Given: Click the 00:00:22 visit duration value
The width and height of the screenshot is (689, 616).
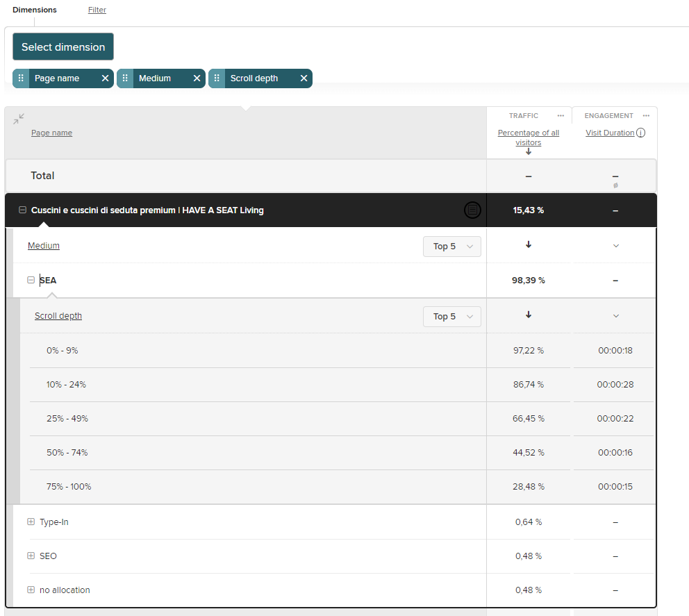Looking at the screenshot, I should coord(615,419).
